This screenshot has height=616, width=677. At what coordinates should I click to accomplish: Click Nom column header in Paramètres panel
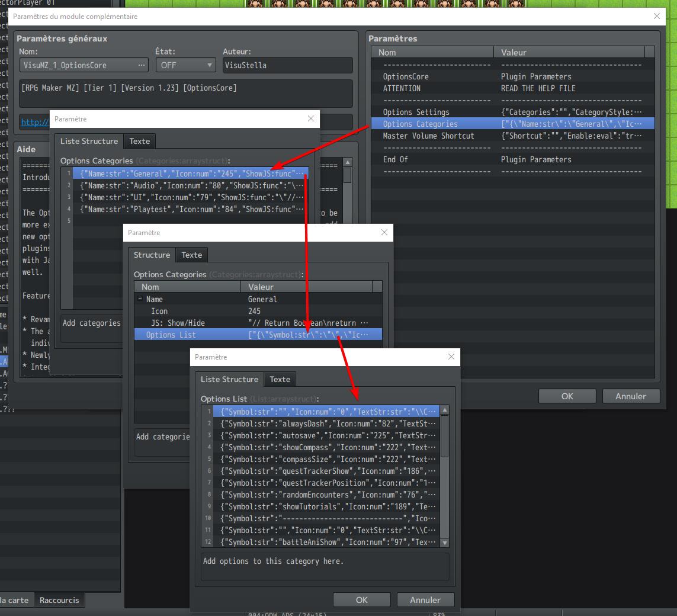432,52
